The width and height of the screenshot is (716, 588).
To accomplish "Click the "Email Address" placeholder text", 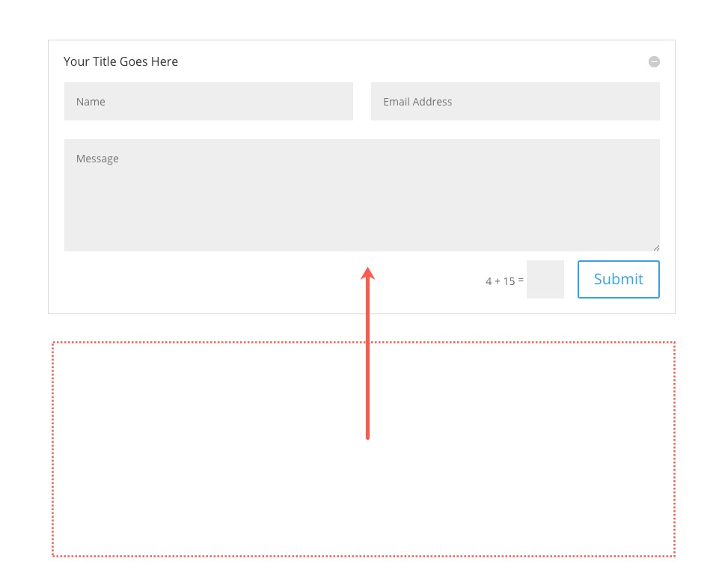I will (417, 102).
